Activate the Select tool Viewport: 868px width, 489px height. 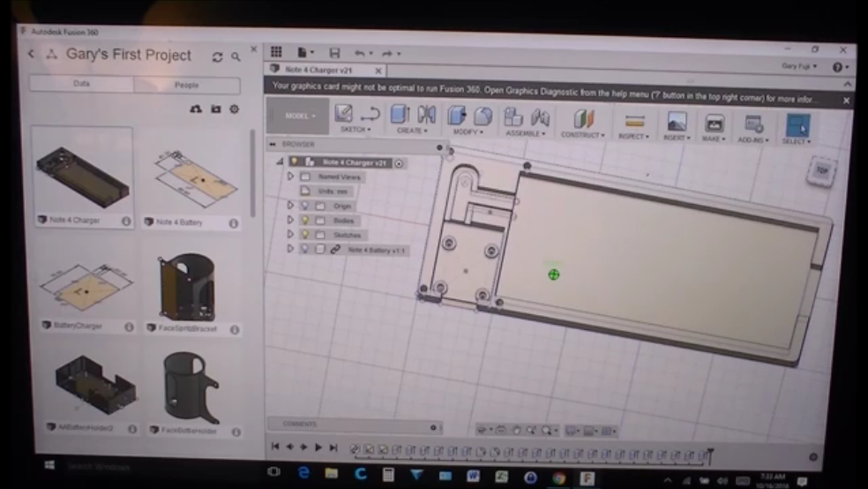[797, 125]
